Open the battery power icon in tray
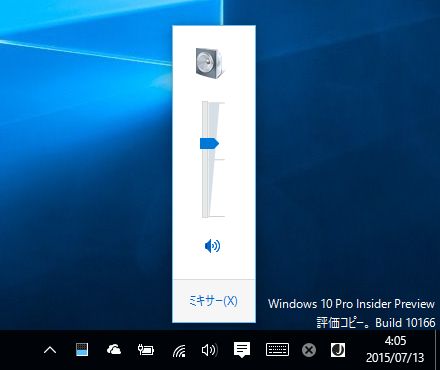The width and height of the screenshot is (440, 370). pyautogui.click(x=146, y=350)
